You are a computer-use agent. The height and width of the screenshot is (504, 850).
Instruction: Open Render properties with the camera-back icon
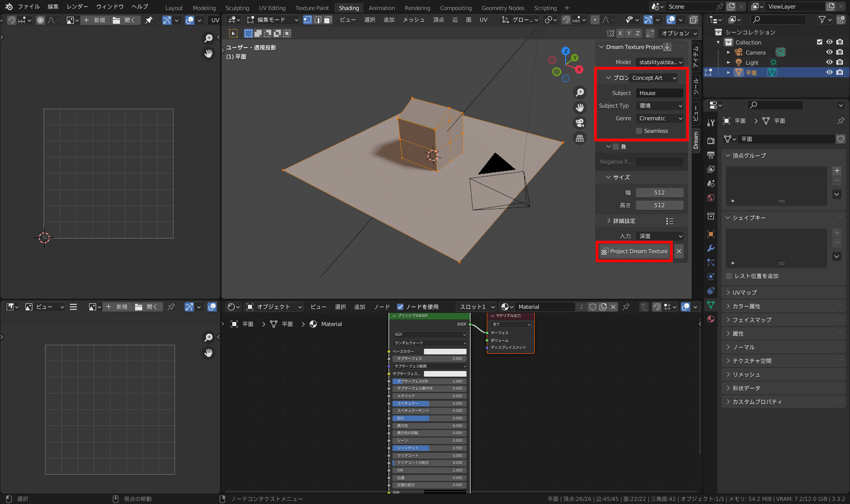coord(710,141)
